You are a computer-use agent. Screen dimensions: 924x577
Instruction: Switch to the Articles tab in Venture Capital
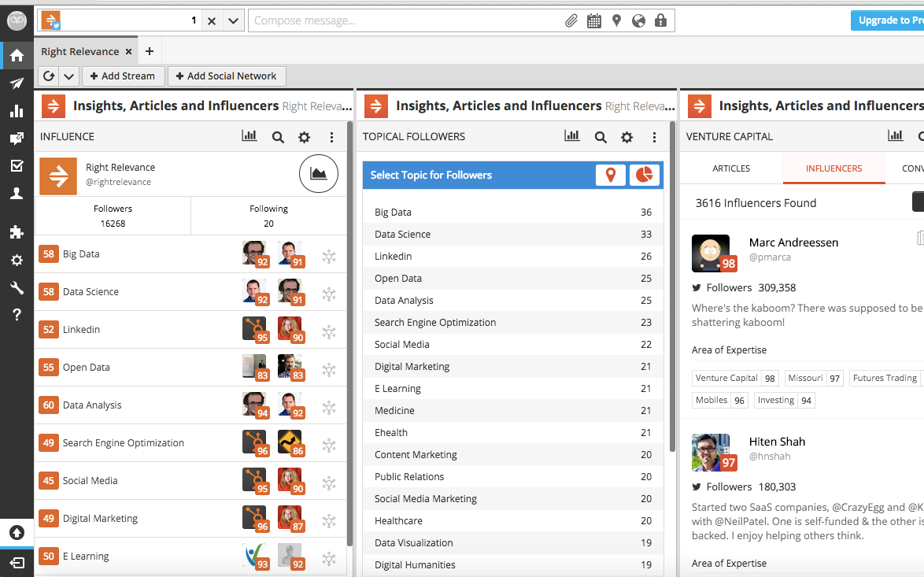pos(730,168)
